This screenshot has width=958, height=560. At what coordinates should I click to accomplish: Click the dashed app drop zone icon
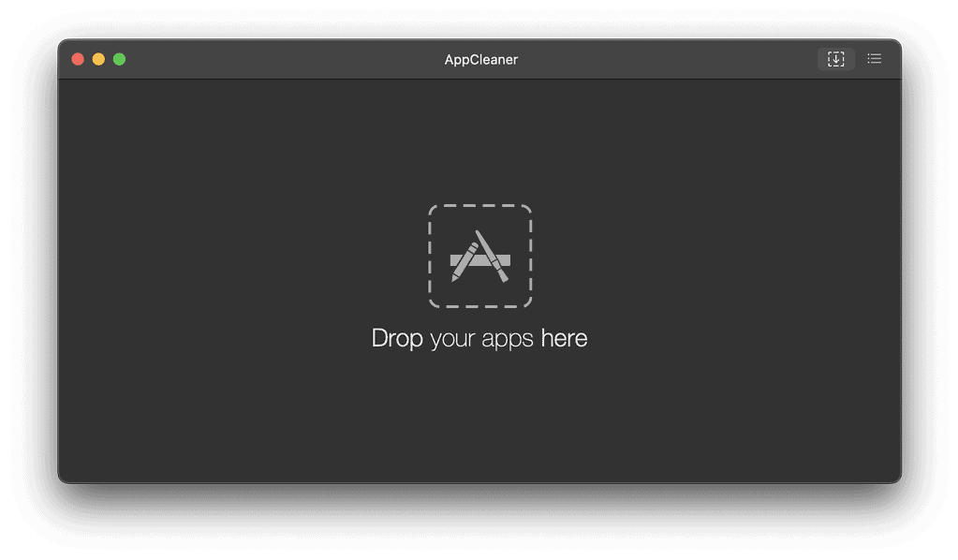479,256
